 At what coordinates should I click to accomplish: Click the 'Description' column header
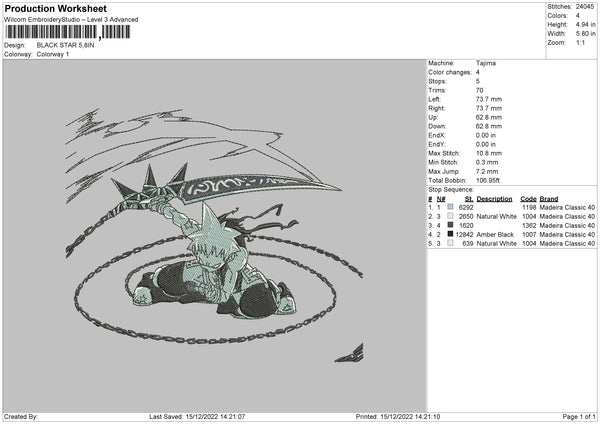tap(494, 199)
